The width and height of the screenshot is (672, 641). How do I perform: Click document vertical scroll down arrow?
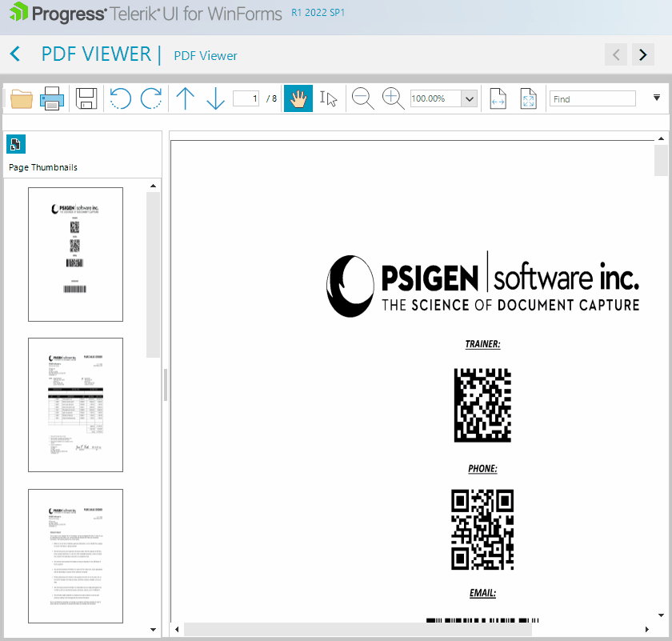661,615
